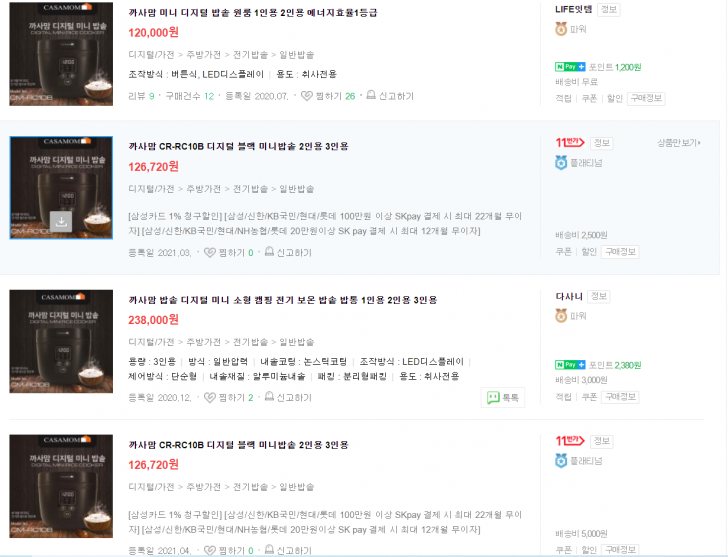Expand 상품만보기 on second listing
This screenshot has height=557, width=728.
tap(678, 142)
